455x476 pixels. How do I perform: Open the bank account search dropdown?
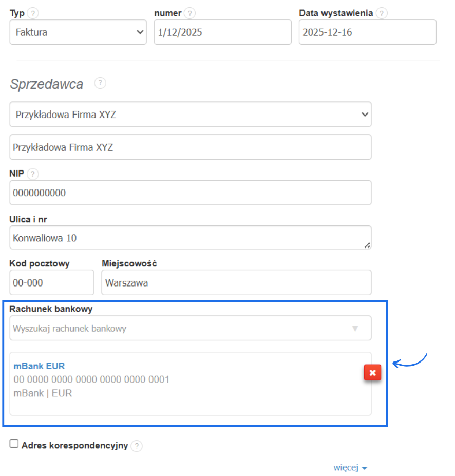191,328
